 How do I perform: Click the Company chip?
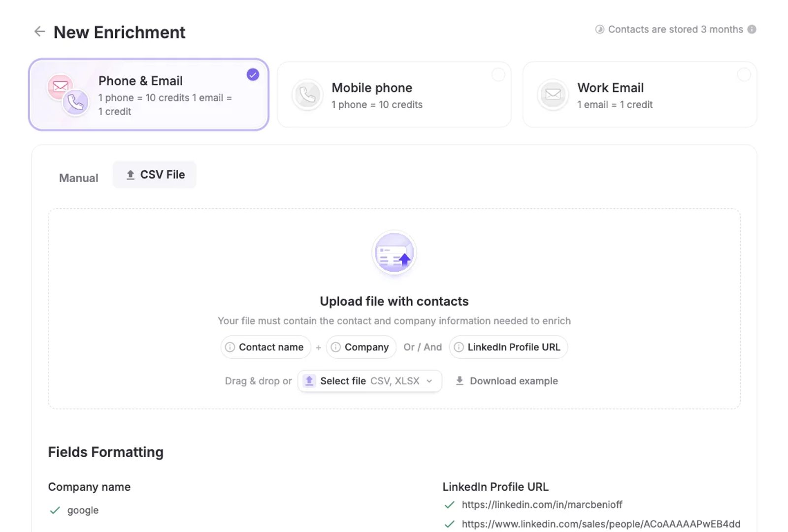click(361, 347)
